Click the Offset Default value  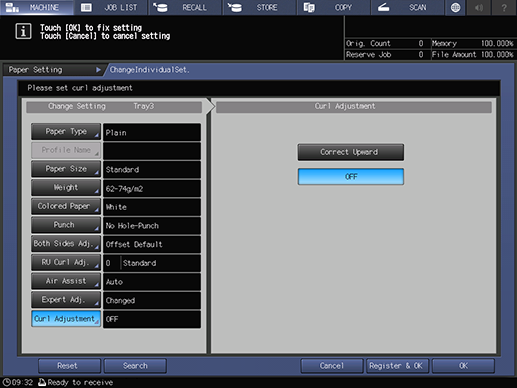[x=152, y=244]
